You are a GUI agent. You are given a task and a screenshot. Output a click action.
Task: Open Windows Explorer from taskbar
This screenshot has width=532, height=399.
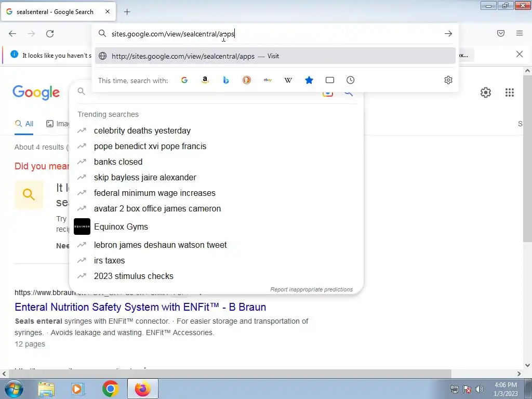tap(46, 389)
